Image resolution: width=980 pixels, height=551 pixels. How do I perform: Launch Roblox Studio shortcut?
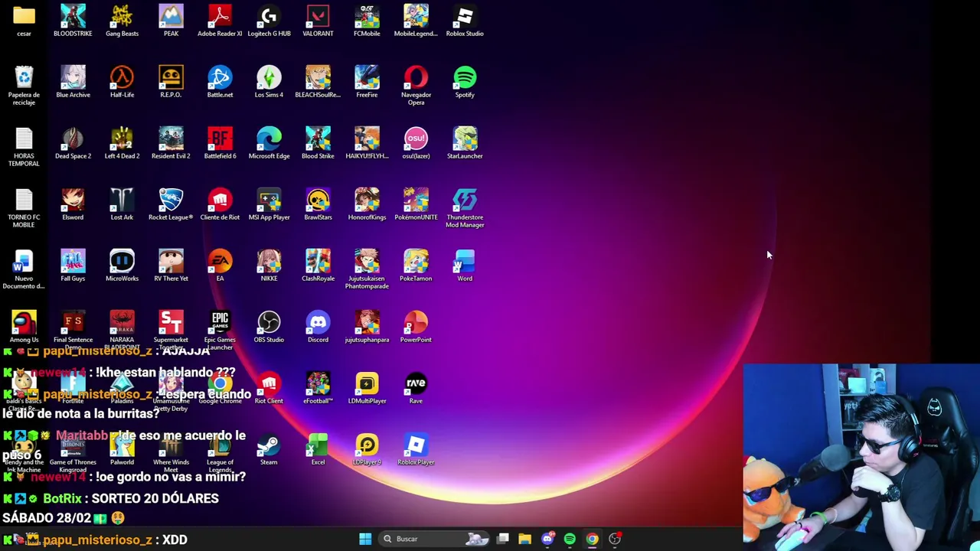[465, 21]
